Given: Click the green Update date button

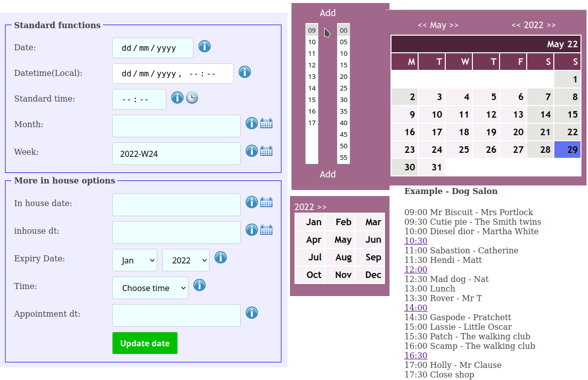Looking at the screenshot, I should click(x=145, y=343).
